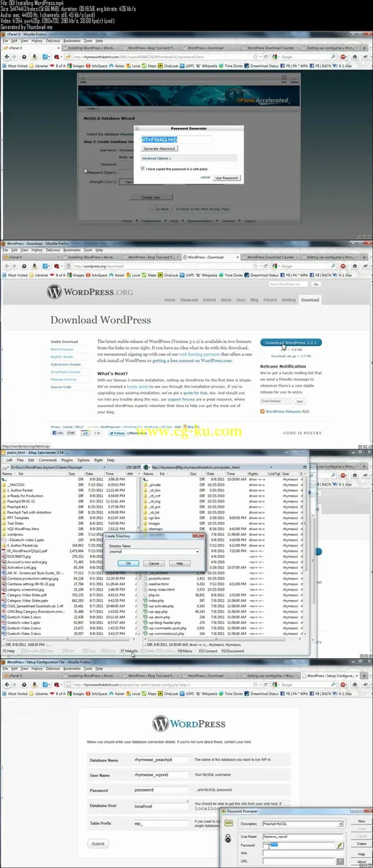
Task: Click F11 Connect in Salamander bottom bar
Action: [208, 651]
